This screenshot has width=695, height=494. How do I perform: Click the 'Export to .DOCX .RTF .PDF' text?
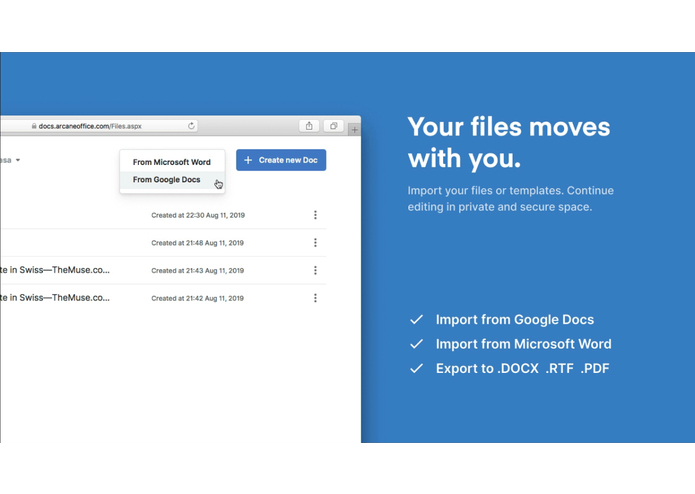(x=523, y=368)
